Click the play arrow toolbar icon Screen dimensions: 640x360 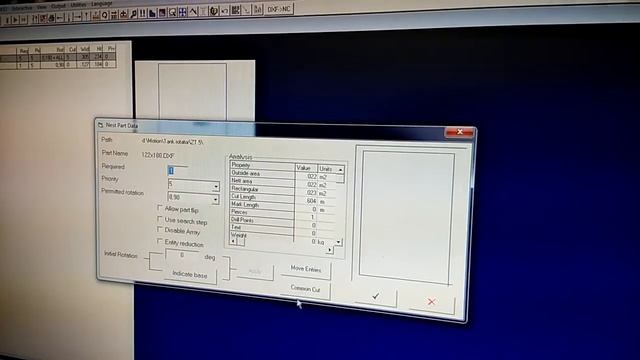point(15,20)
